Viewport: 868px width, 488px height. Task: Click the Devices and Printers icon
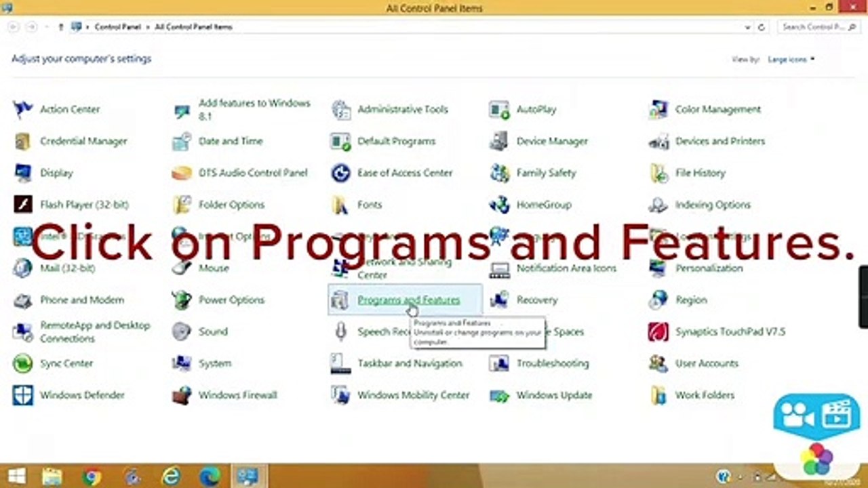(x=658, y=141)
